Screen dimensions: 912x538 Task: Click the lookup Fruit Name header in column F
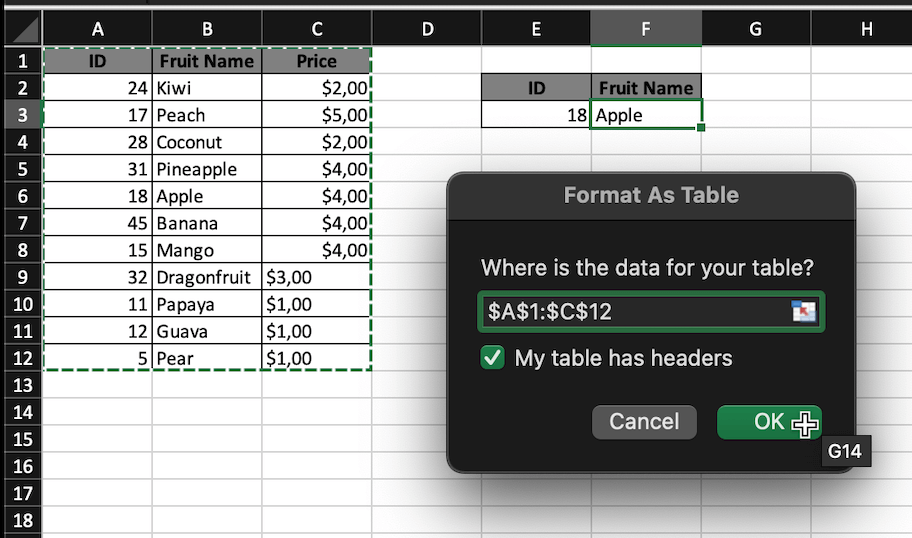[646, 88]
